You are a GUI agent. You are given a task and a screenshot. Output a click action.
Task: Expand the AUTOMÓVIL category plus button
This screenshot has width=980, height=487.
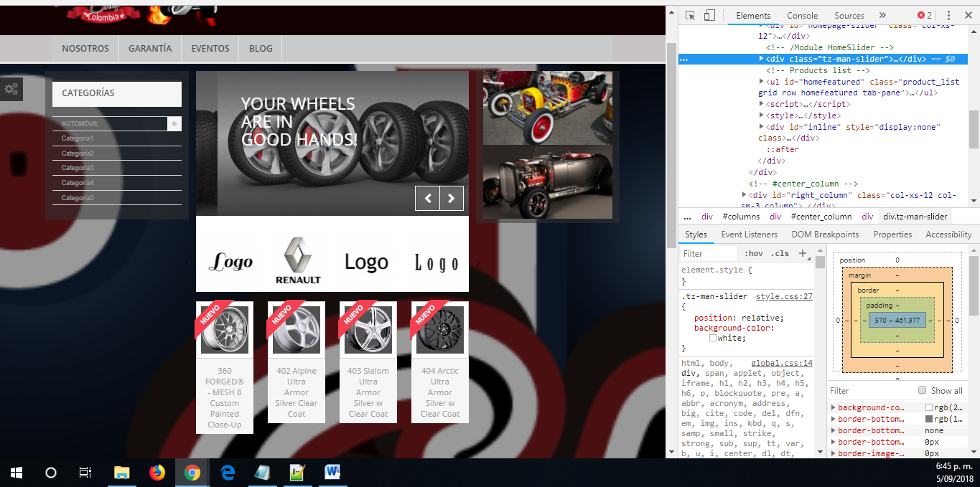[x=174, y=124]
